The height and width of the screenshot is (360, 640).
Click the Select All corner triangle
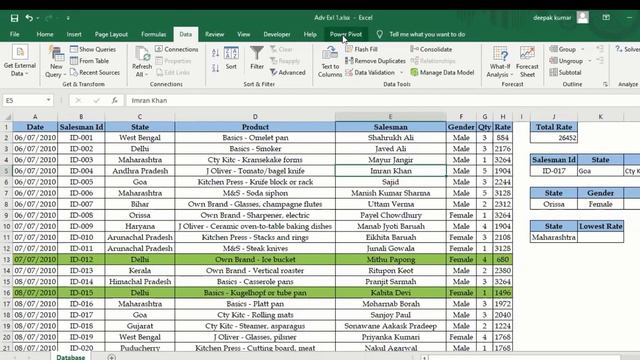tap(7, 117)
